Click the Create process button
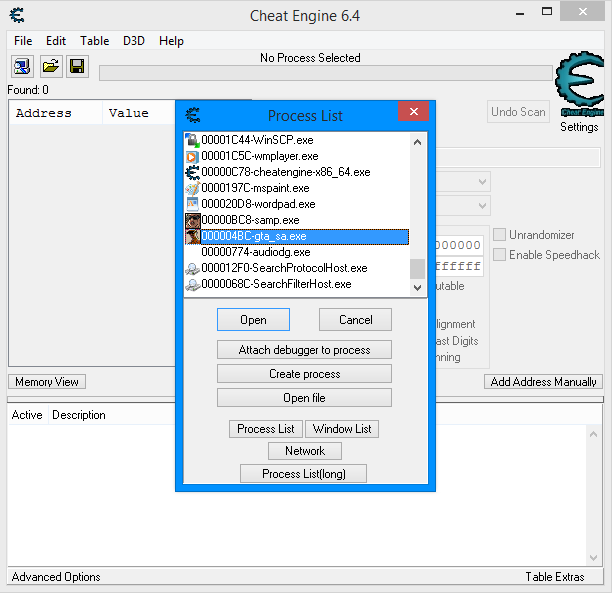This screenshot has width=612, height=593. 304,374
